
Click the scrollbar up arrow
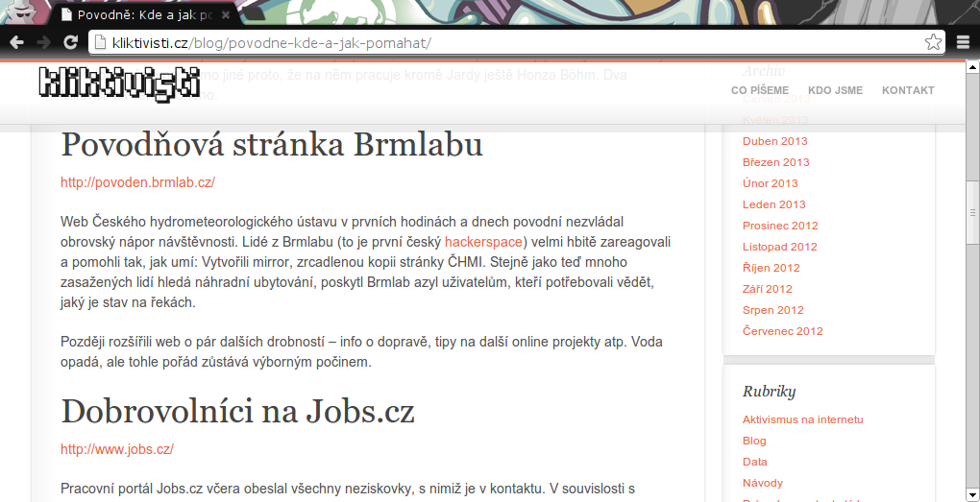[972, 67]
